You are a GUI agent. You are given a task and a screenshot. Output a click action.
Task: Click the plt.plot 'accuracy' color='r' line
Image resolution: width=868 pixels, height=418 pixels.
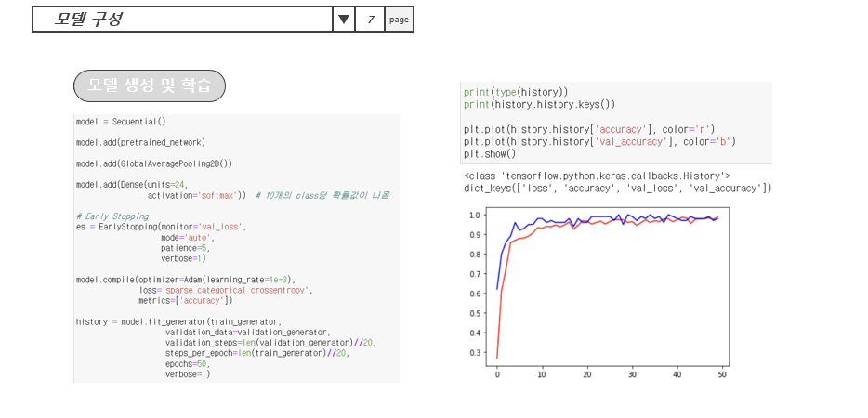[589, 129]
